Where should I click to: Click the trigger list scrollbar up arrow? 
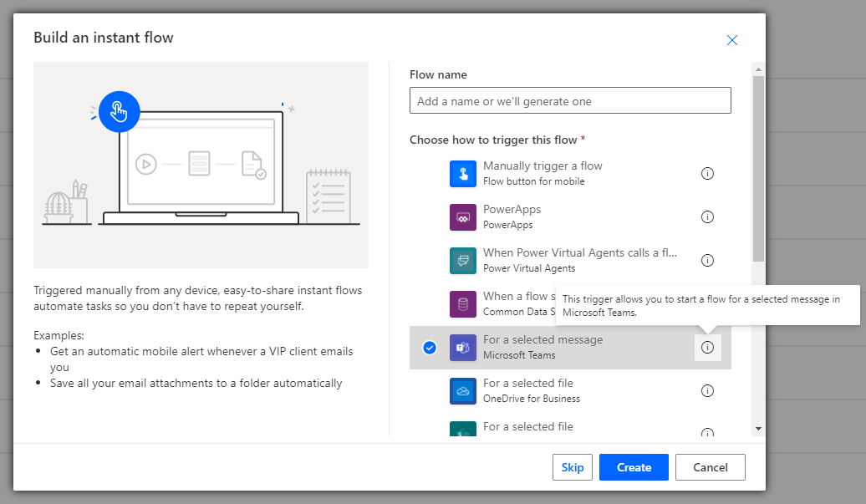point(758,69)
